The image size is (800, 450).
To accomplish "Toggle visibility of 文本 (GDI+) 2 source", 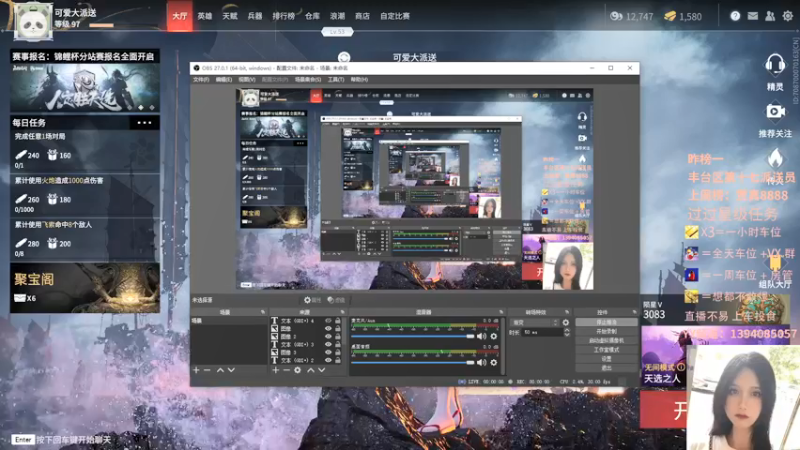I will pyautogui.click(x=328, y=360).
